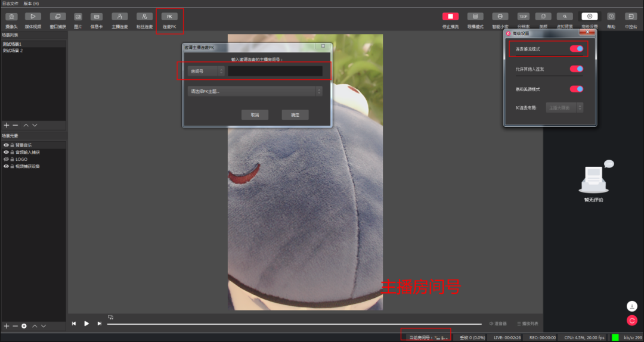Open the 信息卡 info card tool
Image resolution: width=644 pixels, height=342 pixels.
[x=97, y=17]
